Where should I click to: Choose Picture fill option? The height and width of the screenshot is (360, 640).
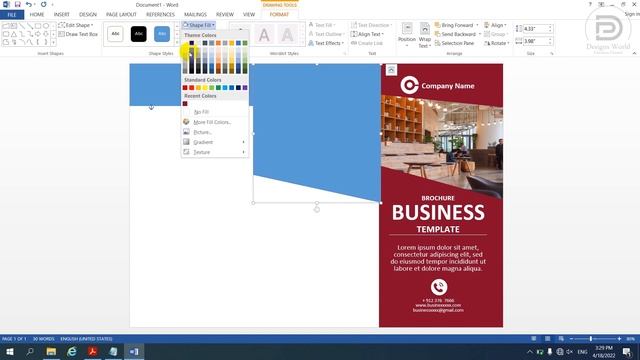click(215, 132)
